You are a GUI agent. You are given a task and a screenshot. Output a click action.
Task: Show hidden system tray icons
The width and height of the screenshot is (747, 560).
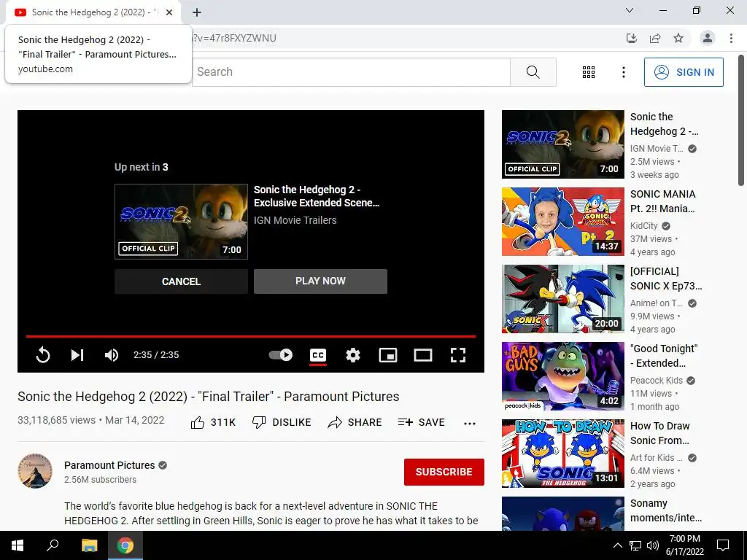click(617, 545)
